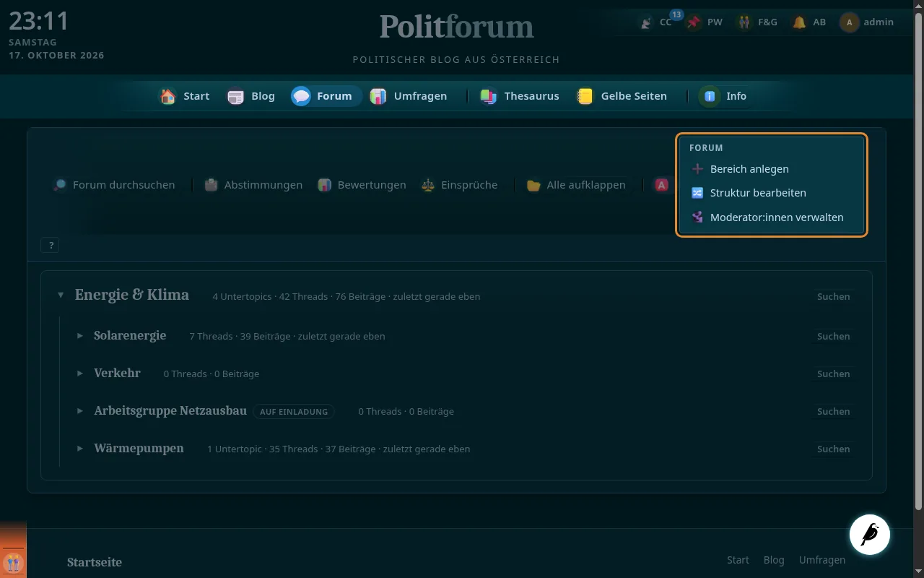Open Moderator:innen verwalten menu entry
The image size is (924, 578).
tap(771, 217)
